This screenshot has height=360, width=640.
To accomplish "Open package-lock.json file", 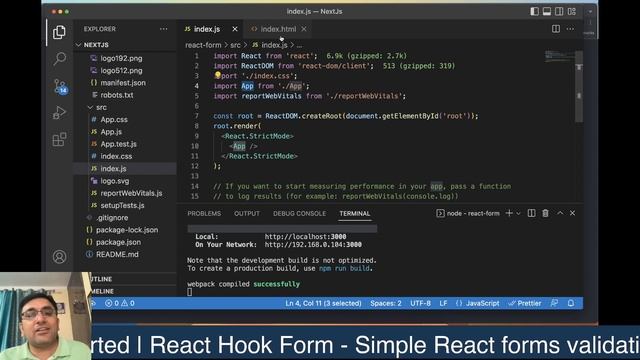I will tap(127, 230).
